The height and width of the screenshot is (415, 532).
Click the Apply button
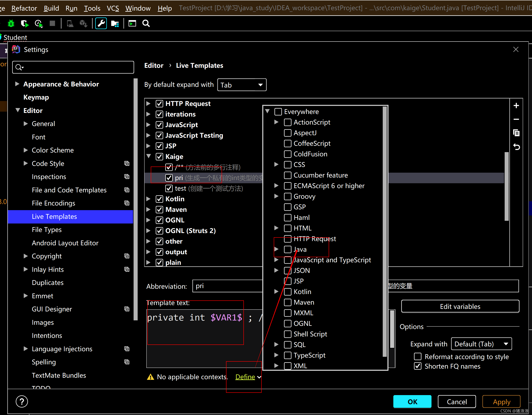point(501,401)
